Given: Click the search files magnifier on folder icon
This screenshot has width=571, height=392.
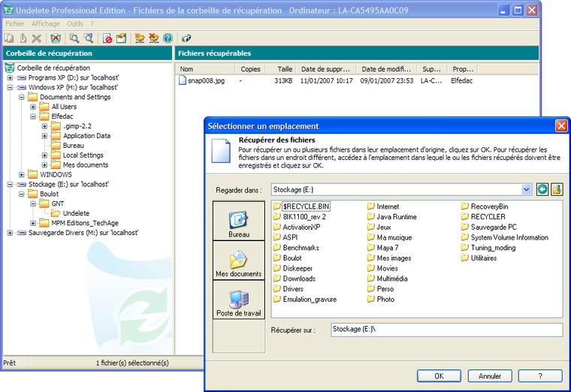Looking at the screenshot, I should click(74, 38).
